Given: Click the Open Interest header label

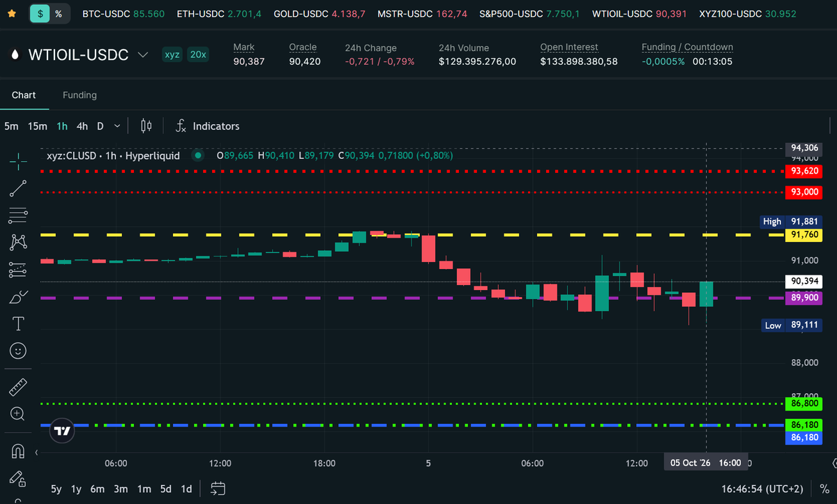Looking at the screenshot, I should [x=569, y=47].
